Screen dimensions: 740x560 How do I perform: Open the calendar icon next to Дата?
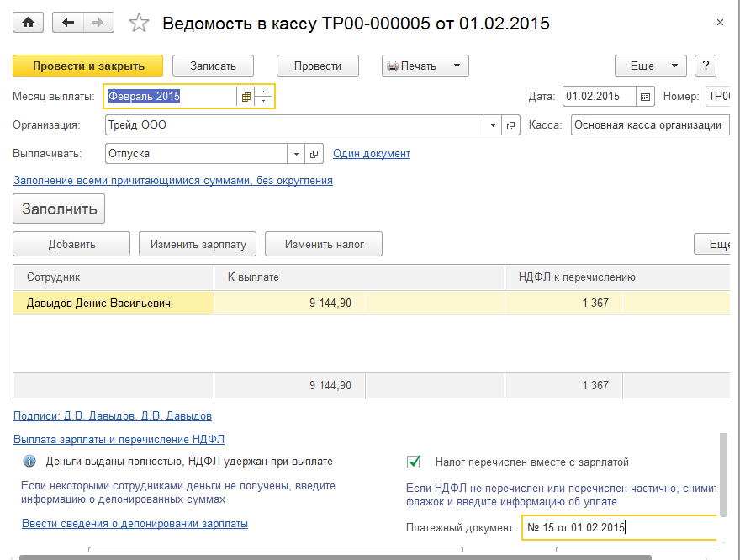coord(645,97)
